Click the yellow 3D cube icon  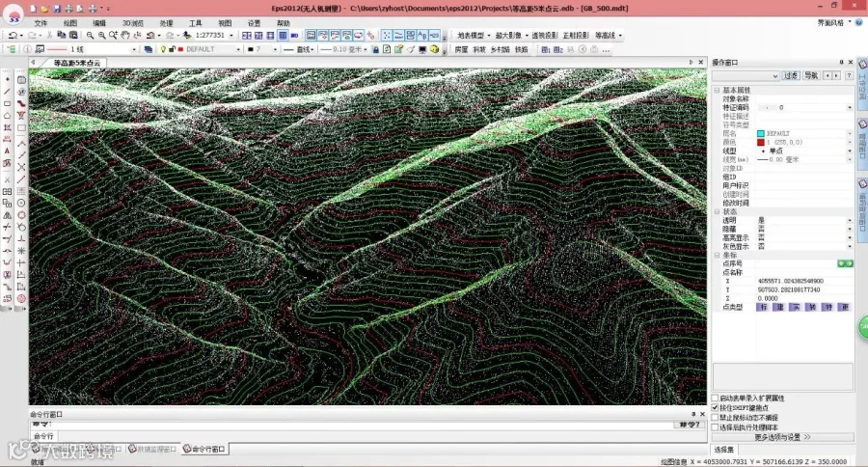pos(435,49)
